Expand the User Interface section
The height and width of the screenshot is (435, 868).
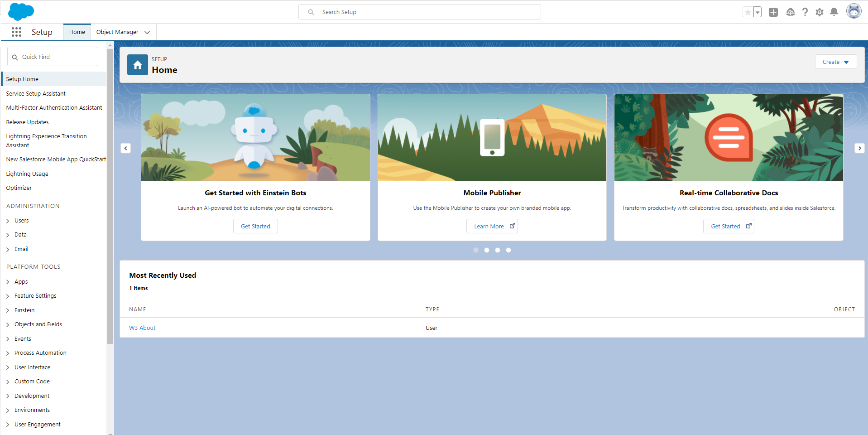click(8, 367)
